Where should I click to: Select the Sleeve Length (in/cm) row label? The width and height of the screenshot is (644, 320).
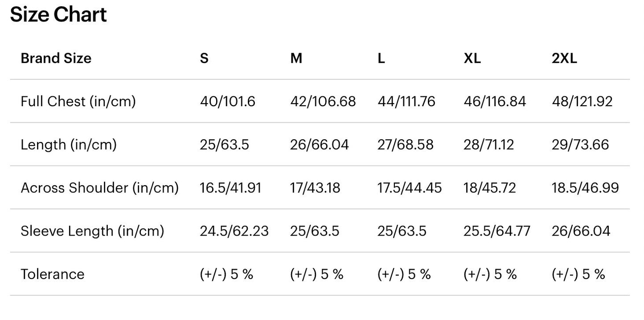pos(92,231)
